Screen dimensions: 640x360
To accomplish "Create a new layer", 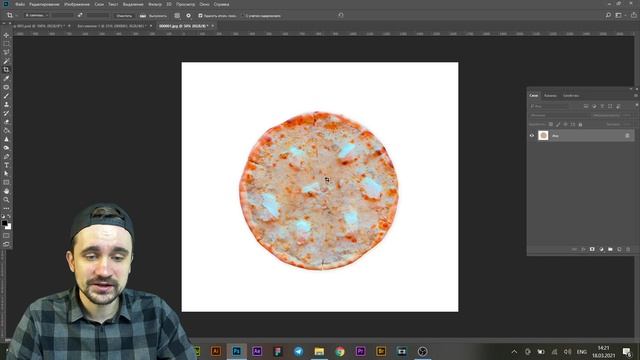I will pyautogui.click(x=619, y=249).
